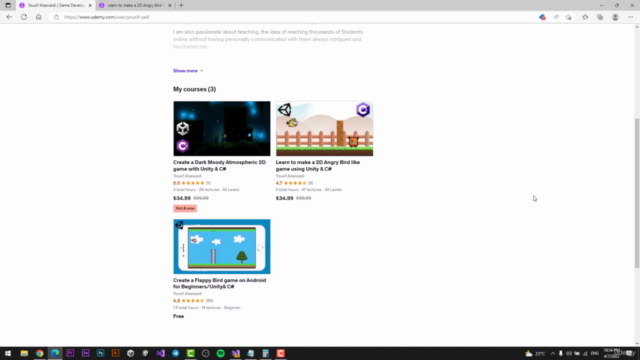Open the weather 23°C widget in taskbar
Image resolution: width=640 pixels, height=360 pixels.
coord(535,353)
